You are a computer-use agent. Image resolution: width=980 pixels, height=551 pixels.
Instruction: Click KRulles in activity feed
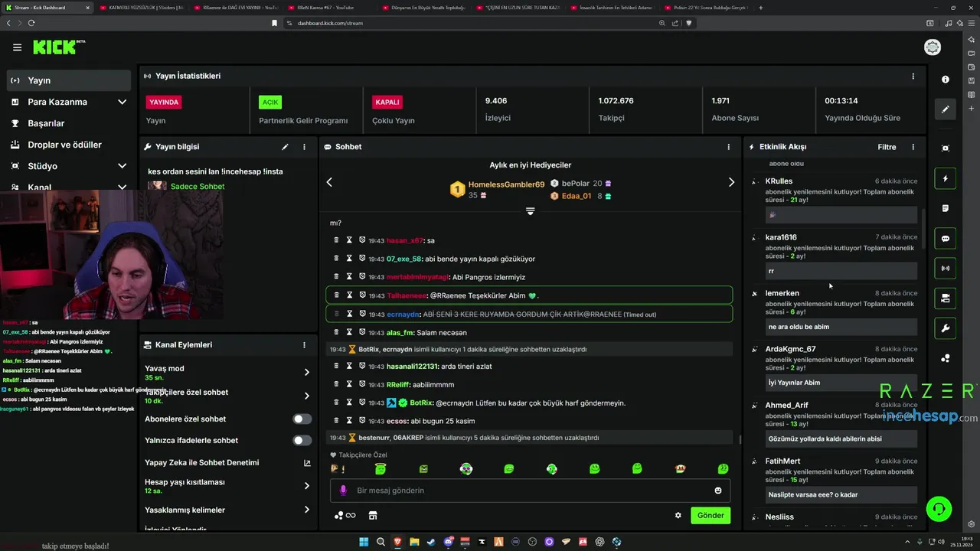[779, 181]
